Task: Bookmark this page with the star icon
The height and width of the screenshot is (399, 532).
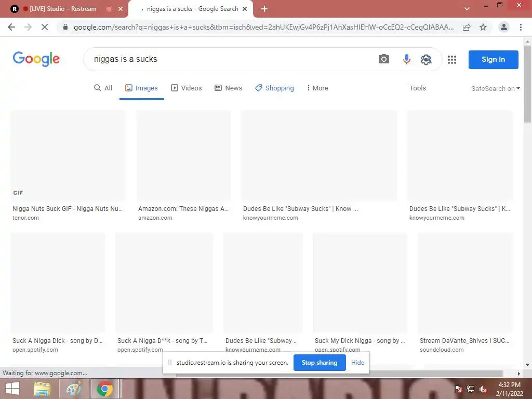Action: (x=483, y=27)
